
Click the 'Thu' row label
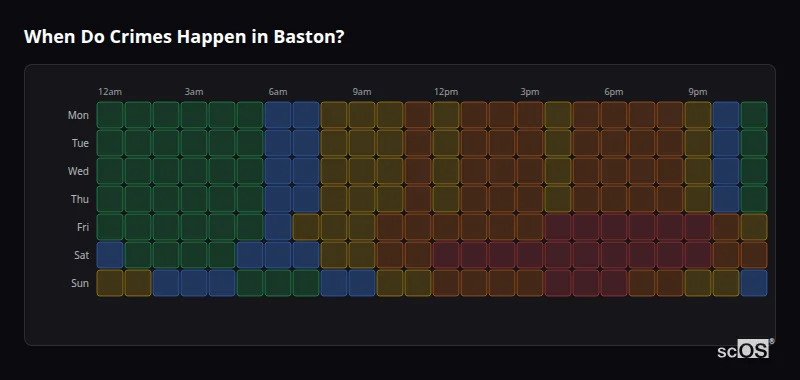click(80, 199)
